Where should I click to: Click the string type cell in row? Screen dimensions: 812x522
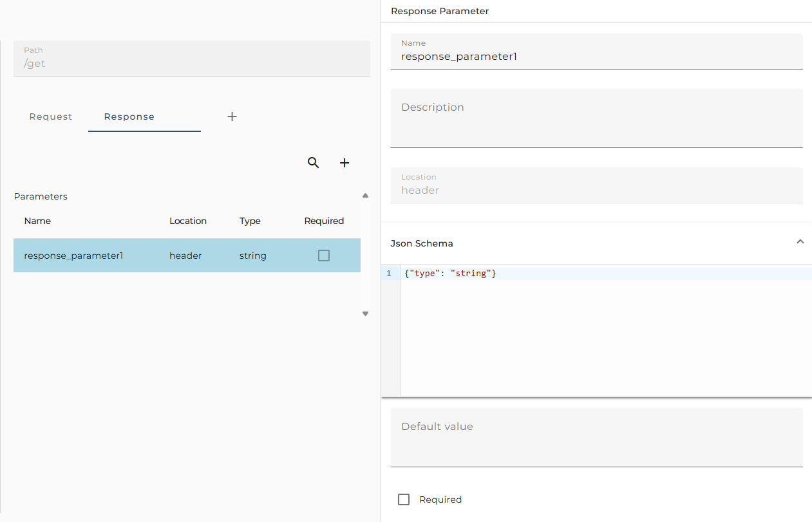(x=253, y=256)
